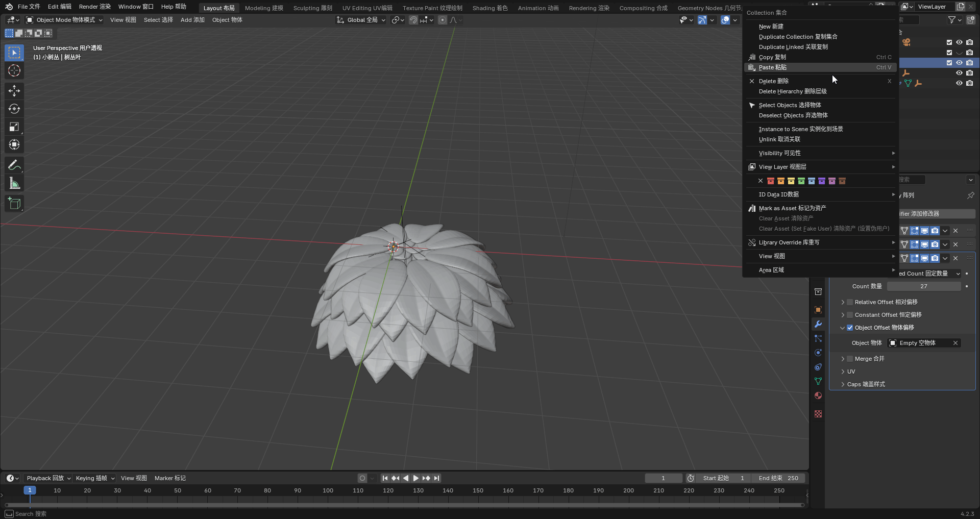Activate the Scale tool
The height and width of the screenshot is (519, 980).
(14, 127)
